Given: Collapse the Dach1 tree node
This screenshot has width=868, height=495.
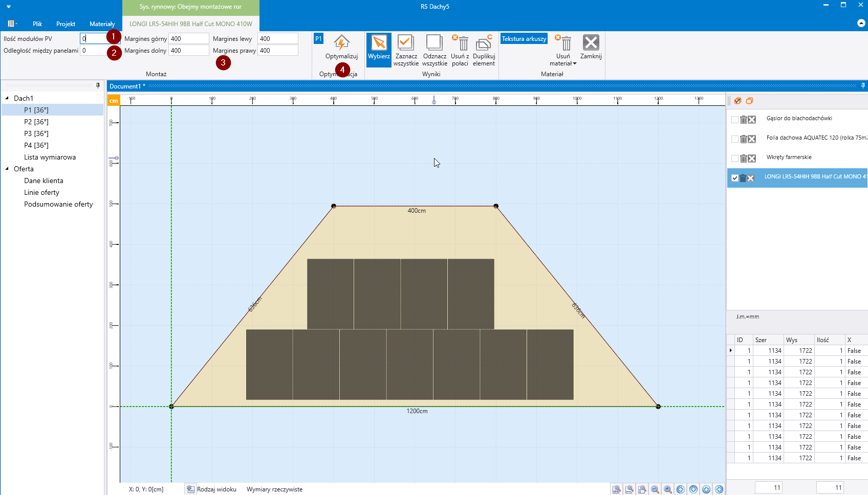Looking at the screenshot, I should pyautogui.click(x=7, y=98).
